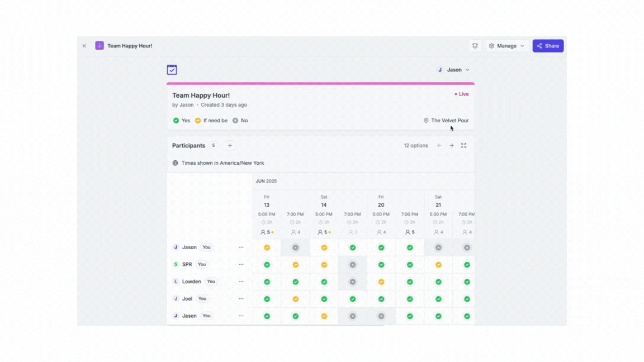
Task: Open the Manage dropdown menu
Action: (506, 46)
